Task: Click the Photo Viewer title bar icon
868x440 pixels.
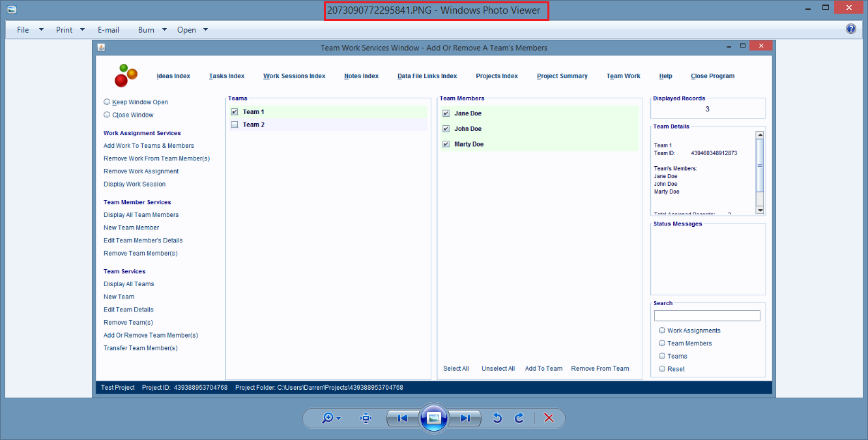Action: (x=12, y=10)
